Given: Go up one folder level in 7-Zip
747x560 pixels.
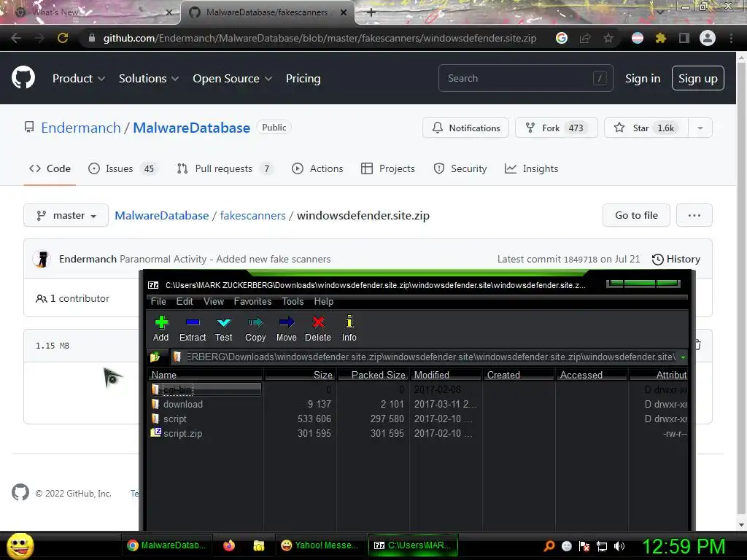Looking at the screenshot, I should pyautogui.click(x=155, y=357).
